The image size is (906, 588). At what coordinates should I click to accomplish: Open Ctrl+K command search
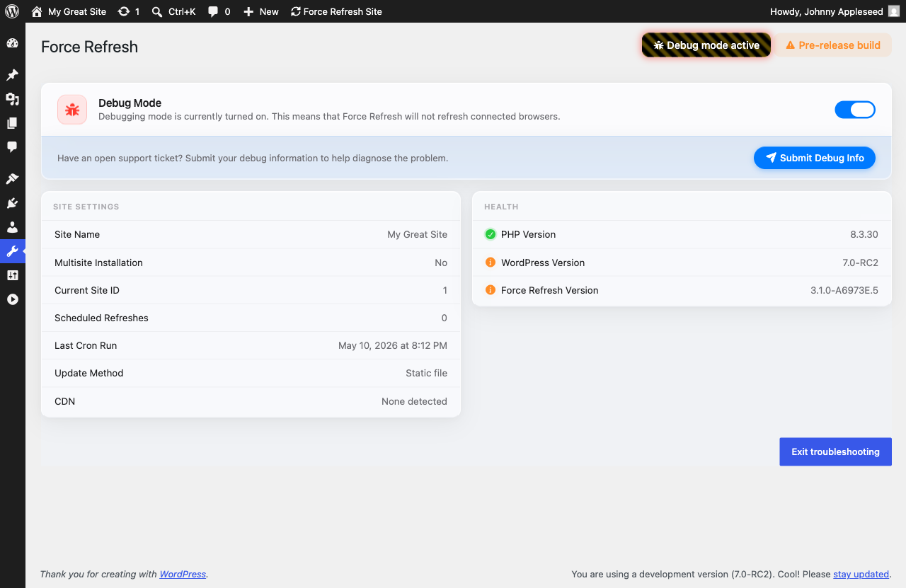(x=173, y=11)
